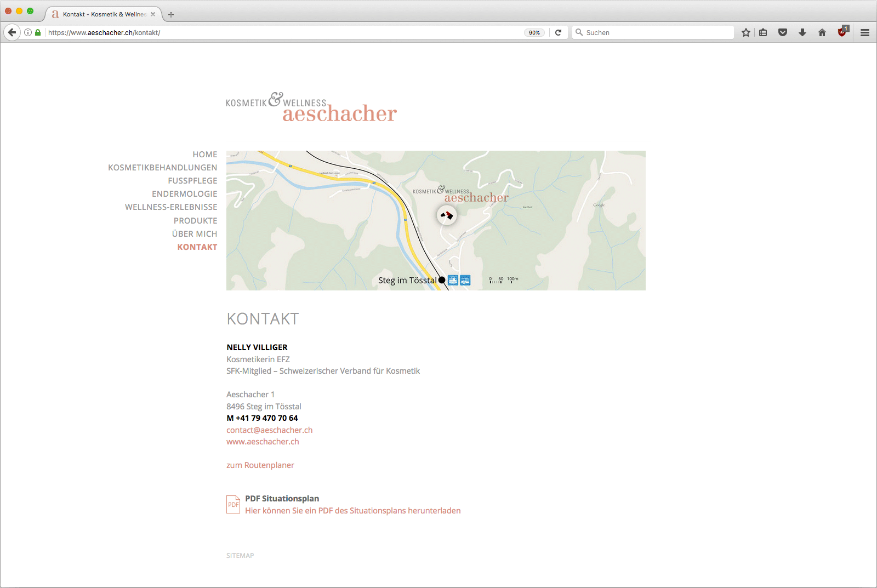Open the bookmarks list icon
877x588 pixels.
click(x=763, y=32)
